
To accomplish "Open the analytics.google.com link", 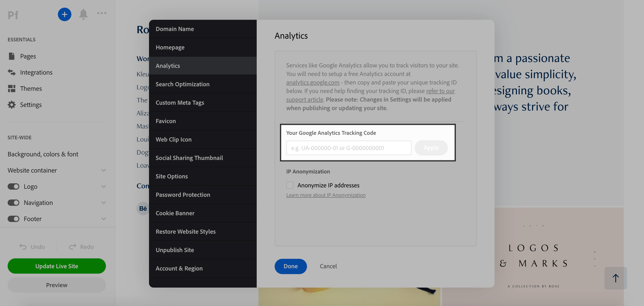I will click(x=313, y=82).
